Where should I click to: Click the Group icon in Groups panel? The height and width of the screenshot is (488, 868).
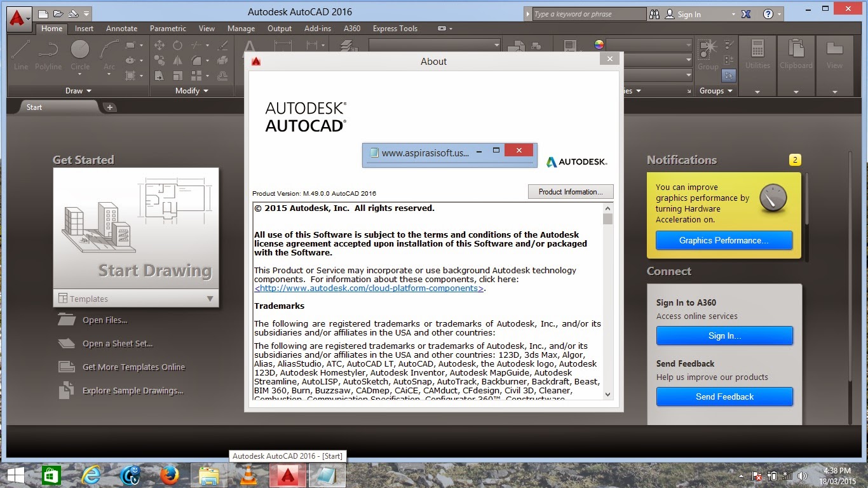(708, 55)
